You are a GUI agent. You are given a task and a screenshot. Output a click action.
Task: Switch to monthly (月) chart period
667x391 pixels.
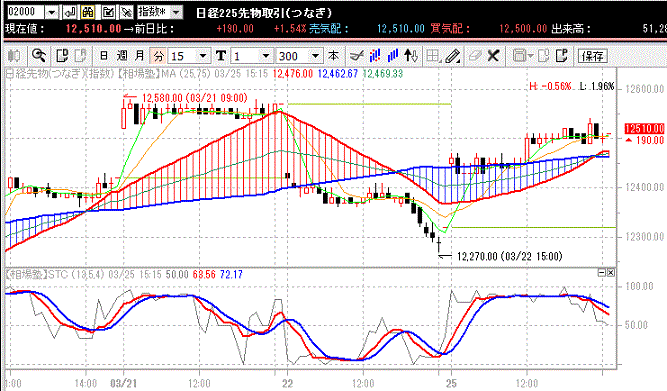140,56
